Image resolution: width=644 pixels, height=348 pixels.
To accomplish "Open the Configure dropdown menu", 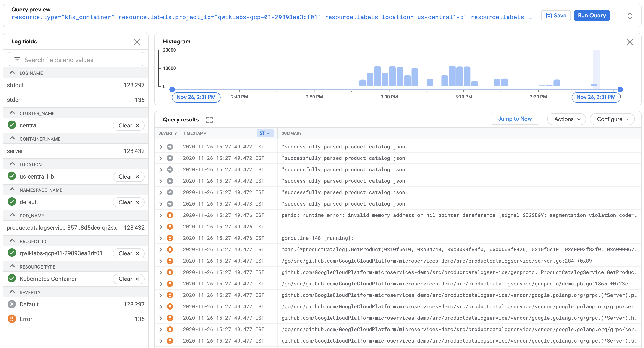I will [x=612, y=119].
